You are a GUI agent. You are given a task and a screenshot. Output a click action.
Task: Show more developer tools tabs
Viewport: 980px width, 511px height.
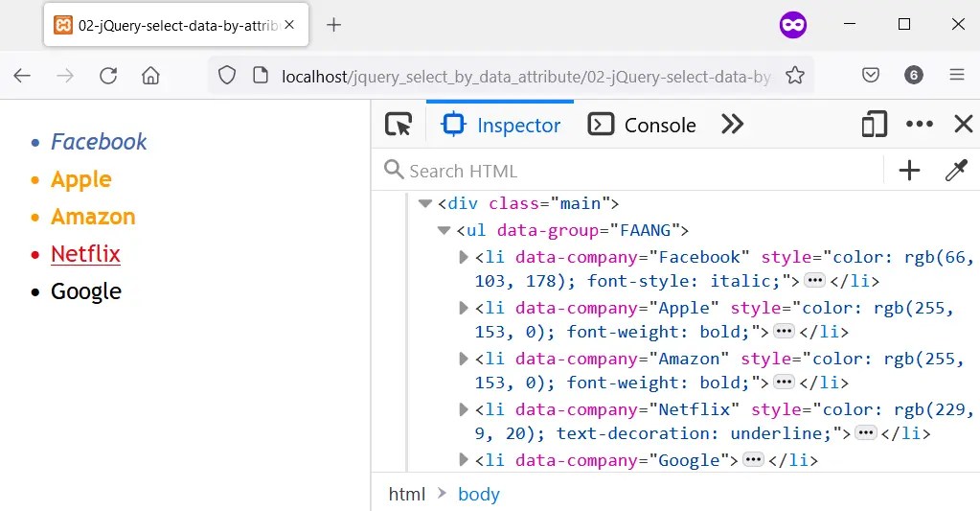[x=732, y=125]
